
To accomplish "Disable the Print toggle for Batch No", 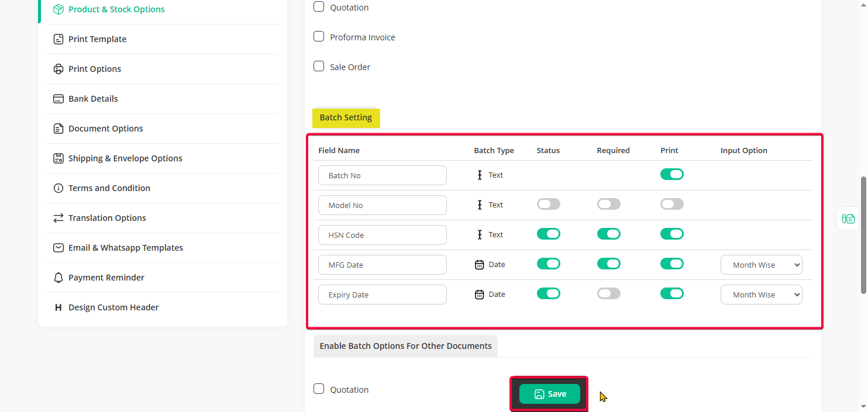I will [671, 175].
